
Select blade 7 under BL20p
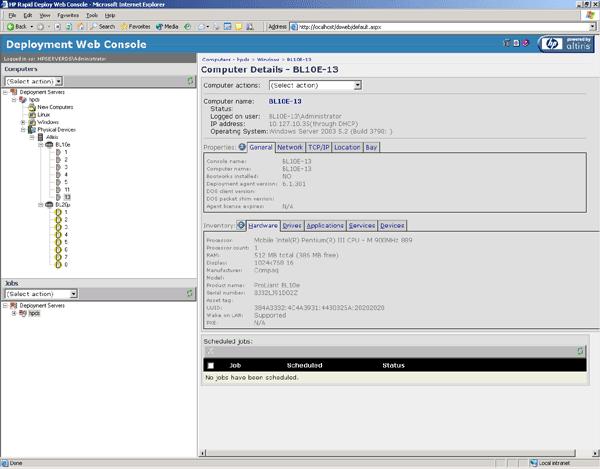pos(66,257)
